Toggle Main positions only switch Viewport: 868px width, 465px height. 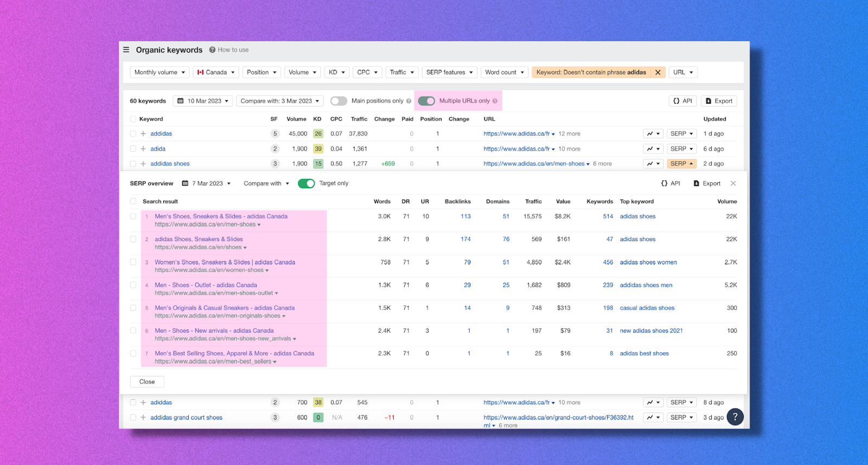pyautogui.click(x=339, y=101)
